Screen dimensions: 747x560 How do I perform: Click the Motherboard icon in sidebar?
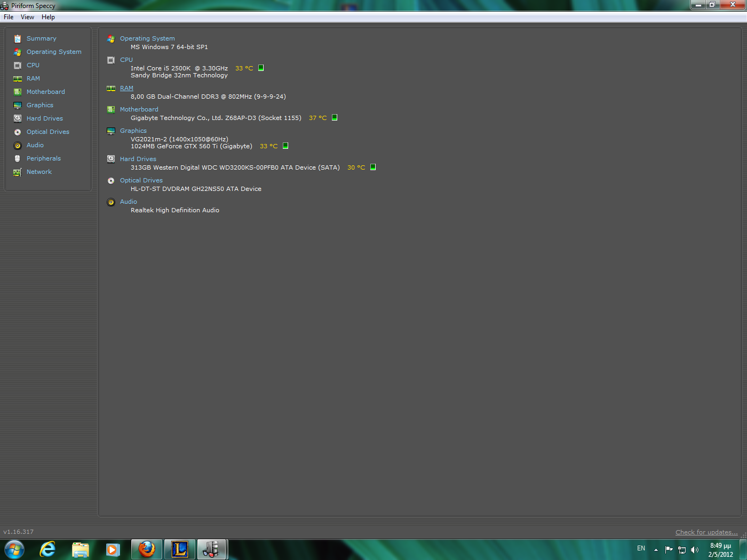(x=18, y=92)
